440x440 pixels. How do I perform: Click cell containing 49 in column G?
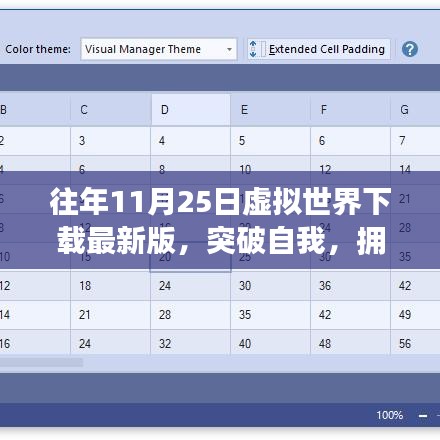coord(415,315)
